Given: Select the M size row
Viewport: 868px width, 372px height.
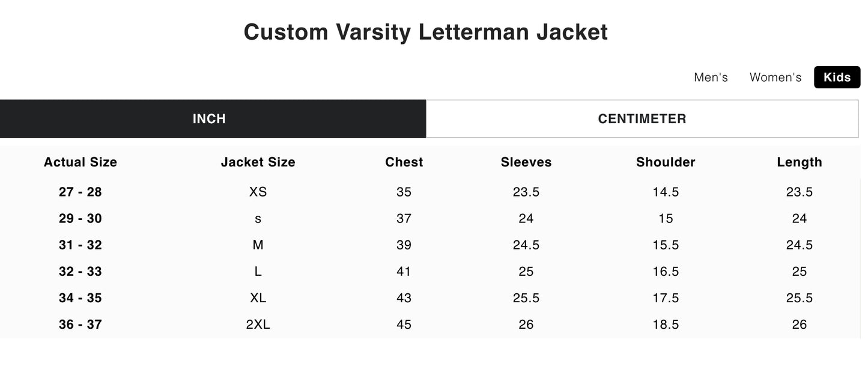Looking at the screenshot, I should tap(258, 245).
